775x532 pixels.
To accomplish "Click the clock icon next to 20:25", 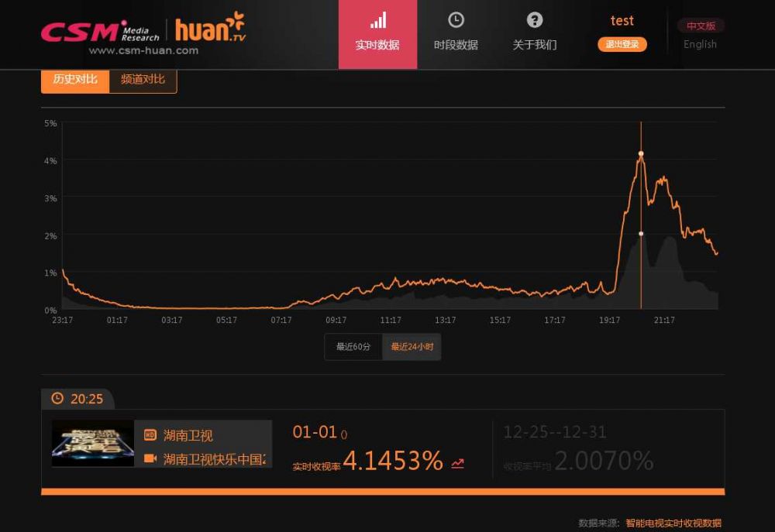I will point(57,399).
